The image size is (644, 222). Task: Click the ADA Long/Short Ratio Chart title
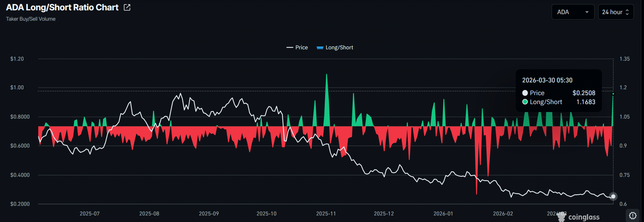pyautogui.click(x=62, y=8)
